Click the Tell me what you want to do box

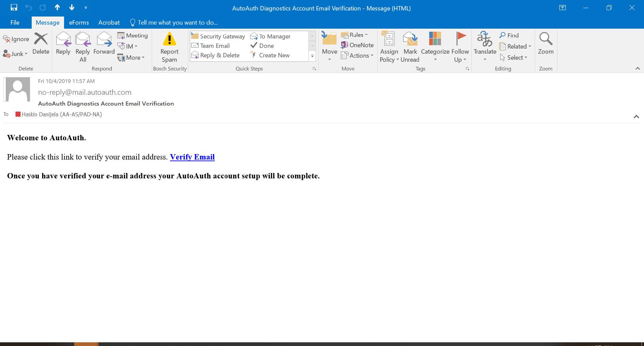click(x=174, y=23)
